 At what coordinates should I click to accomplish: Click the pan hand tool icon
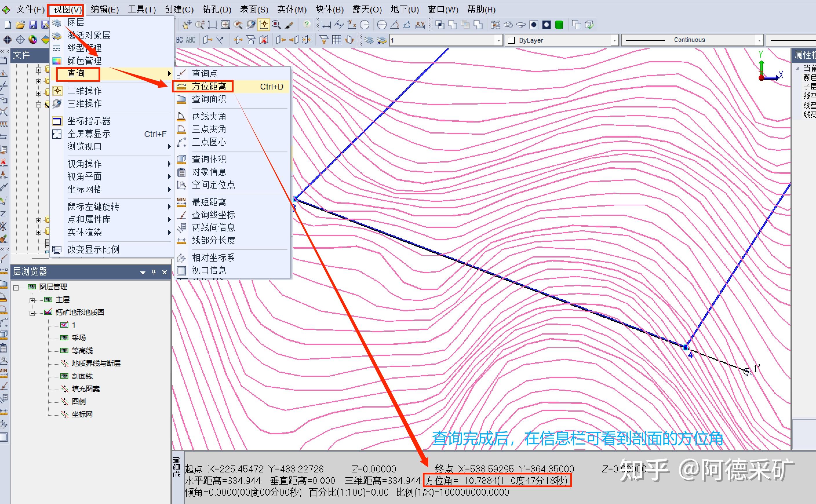tap(186, 25)
